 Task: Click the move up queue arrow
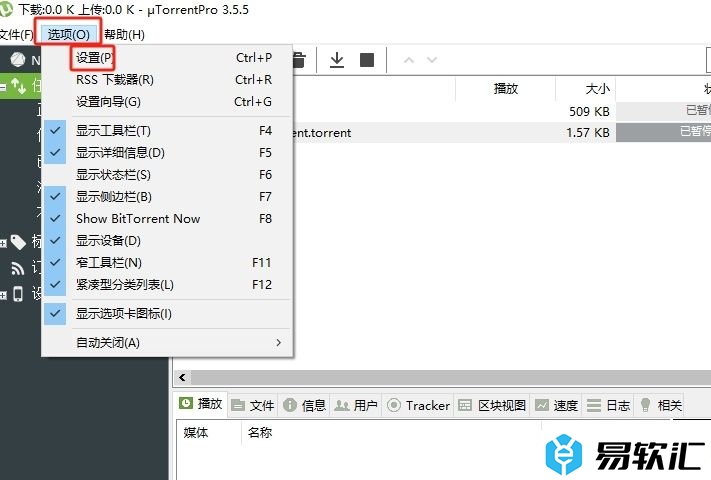point(409,60)
